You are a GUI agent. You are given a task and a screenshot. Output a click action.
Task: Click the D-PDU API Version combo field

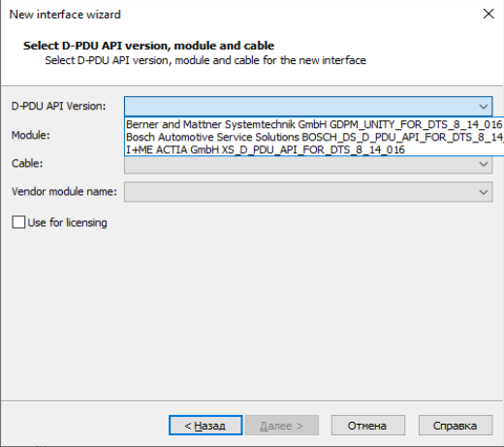point(308,107)
